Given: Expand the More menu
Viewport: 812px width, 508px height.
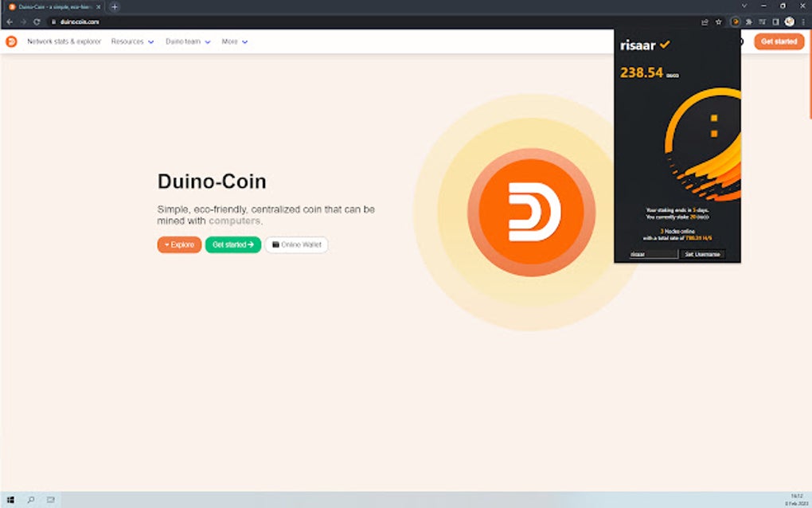Looking at the screenshot, I should (x=234, y=41).
